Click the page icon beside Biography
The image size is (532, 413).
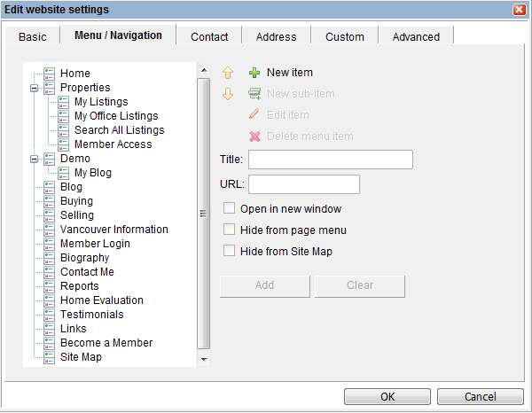tap(49, 258)
